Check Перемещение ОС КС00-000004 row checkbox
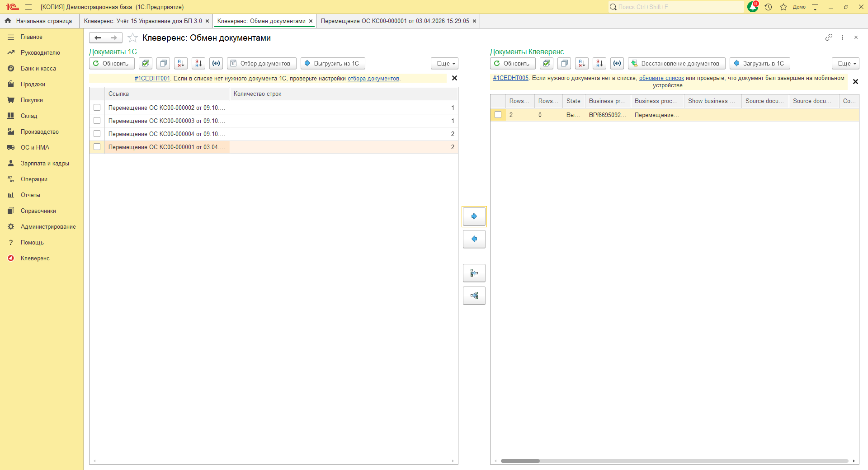 click(x=97, y=134)
